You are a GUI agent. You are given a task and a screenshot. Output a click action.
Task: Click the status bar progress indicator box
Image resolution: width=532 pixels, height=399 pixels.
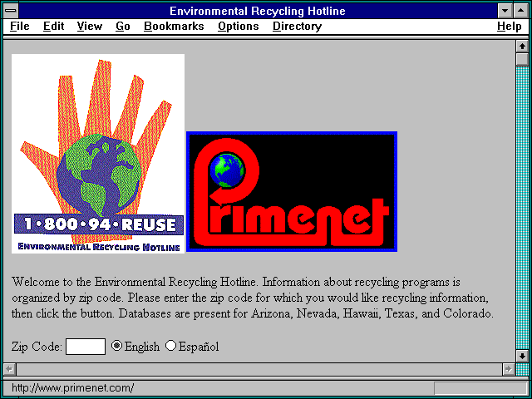pyautogui.click(x=480, y=388)
